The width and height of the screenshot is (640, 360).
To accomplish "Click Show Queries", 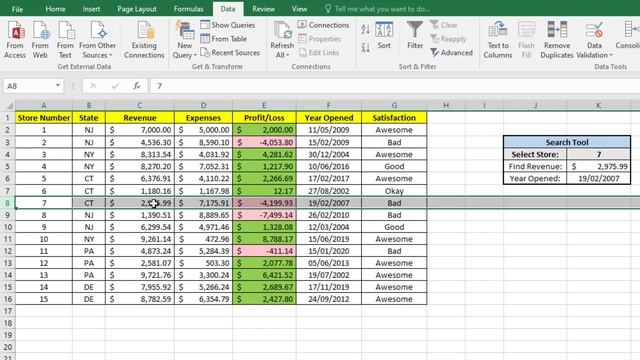I will (x=228, y=25).
